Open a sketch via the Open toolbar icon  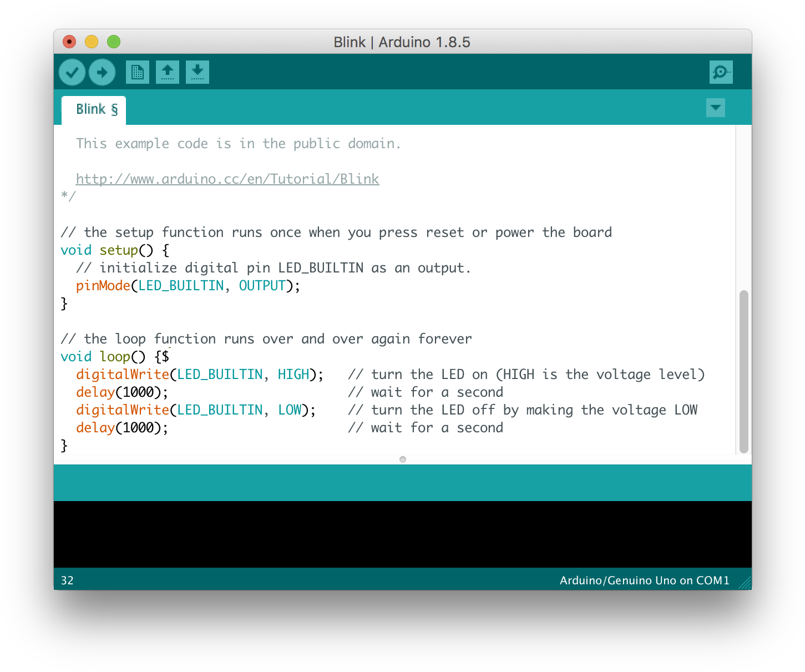click(x=168, y=72)
